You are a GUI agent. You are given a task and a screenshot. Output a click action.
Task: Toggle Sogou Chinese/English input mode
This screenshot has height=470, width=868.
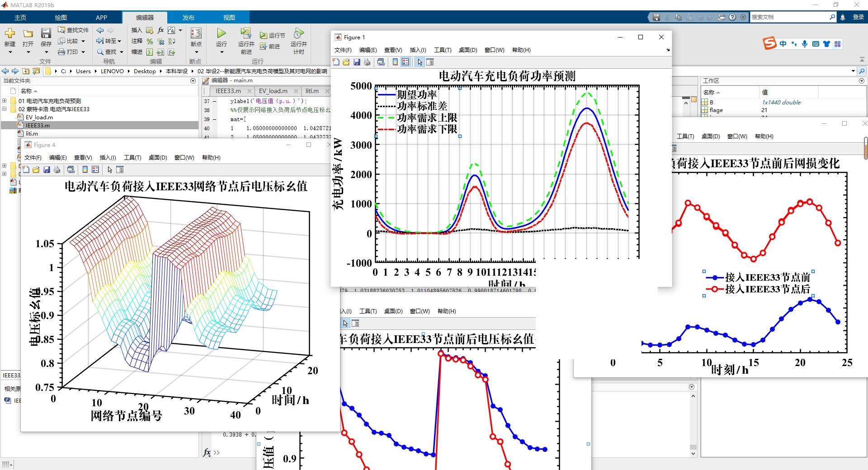pyautogui.click(x=783, y=44)
